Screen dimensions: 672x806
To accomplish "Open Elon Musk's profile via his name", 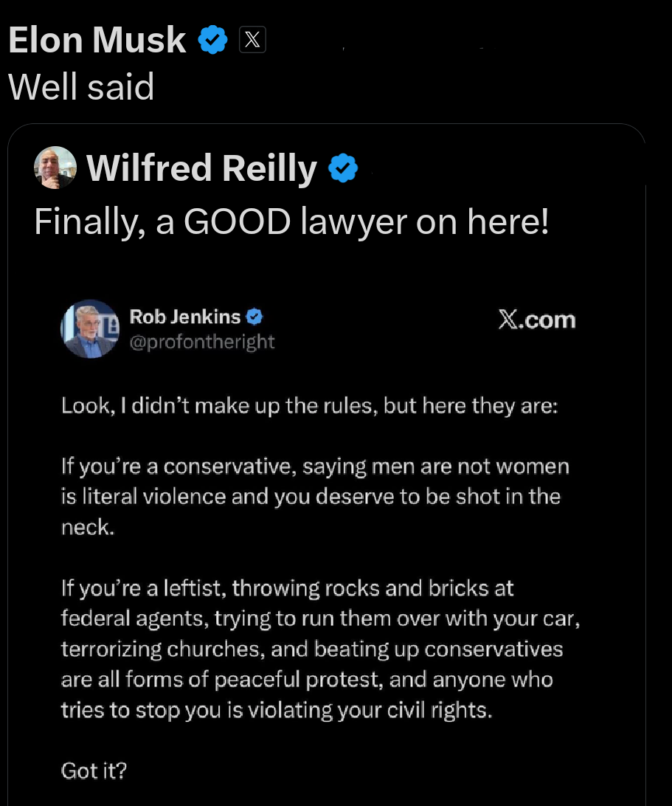I will click(x=96, y=40).
